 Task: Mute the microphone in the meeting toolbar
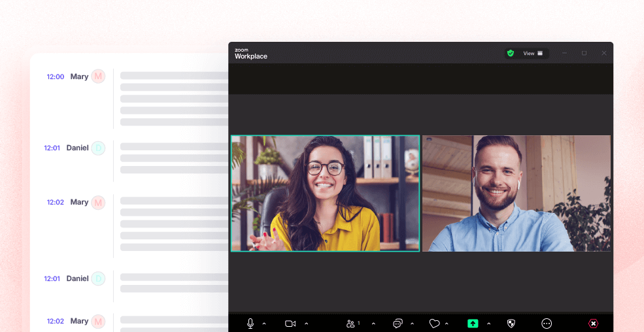250,324
